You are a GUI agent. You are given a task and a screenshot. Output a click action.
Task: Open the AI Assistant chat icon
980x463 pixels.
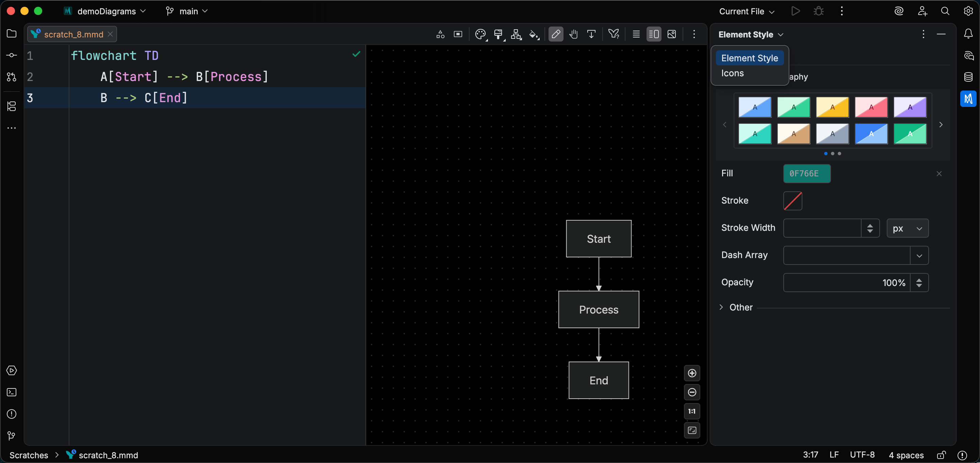(x=968, y=55)
